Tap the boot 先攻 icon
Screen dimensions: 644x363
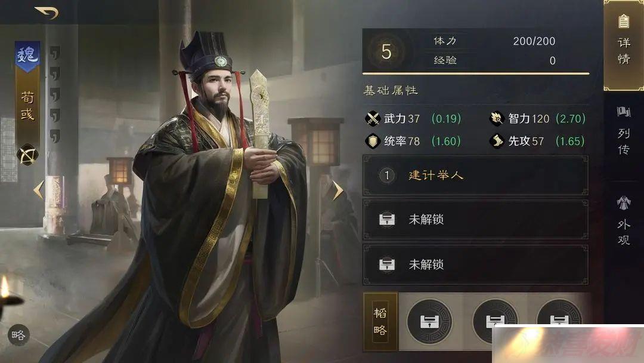tap(497, 141)
